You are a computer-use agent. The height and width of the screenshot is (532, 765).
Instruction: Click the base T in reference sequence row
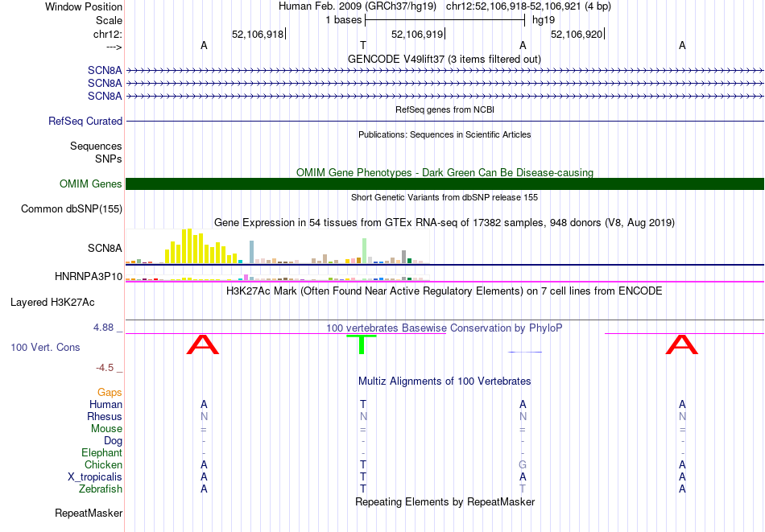(x=363, y=45)
